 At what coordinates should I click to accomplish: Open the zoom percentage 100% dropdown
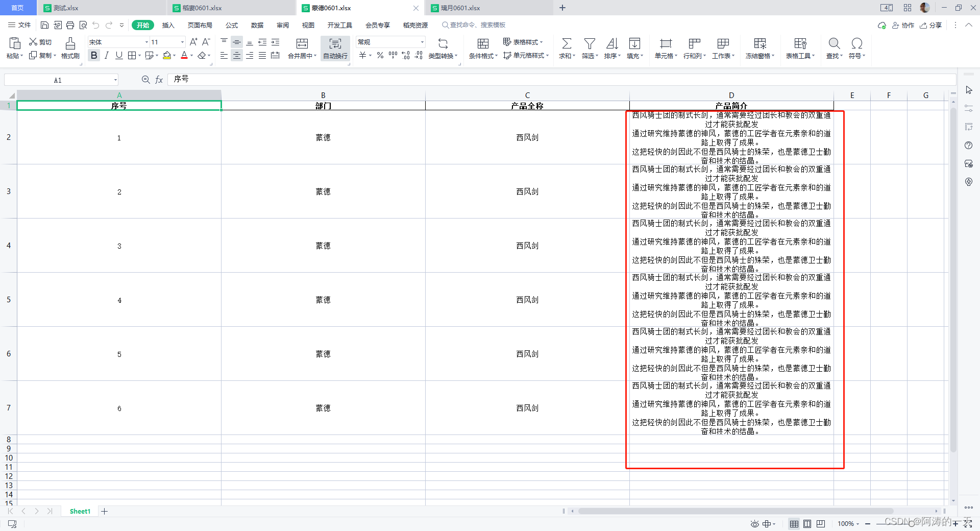pos(848,524)
